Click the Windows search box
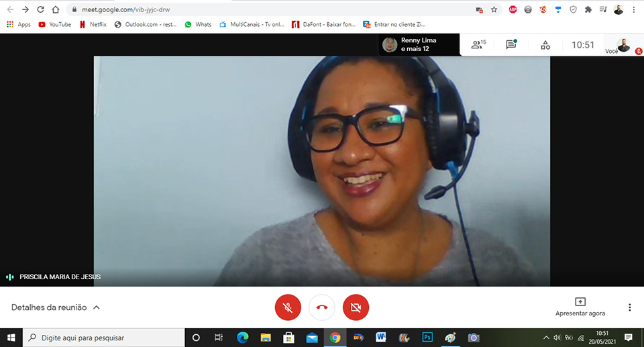This screenshot has height=347, width=644. [x=104, y=338]
